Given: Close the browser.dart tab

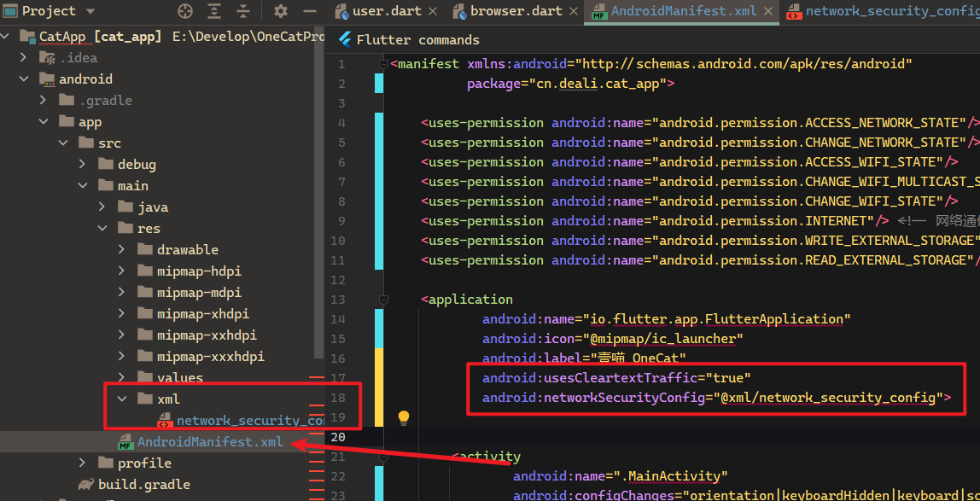Looking at the screenshot, I should click(x=574, y=11).
